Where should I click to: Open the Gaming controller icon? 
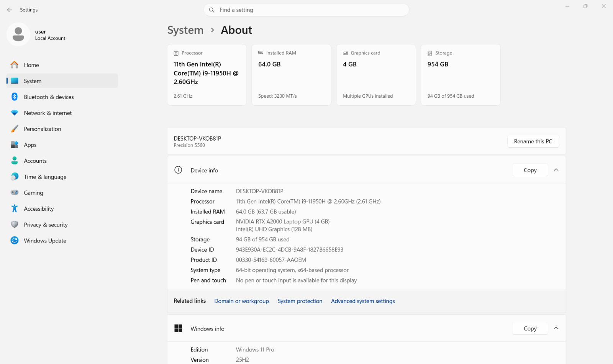click(15, 192)
